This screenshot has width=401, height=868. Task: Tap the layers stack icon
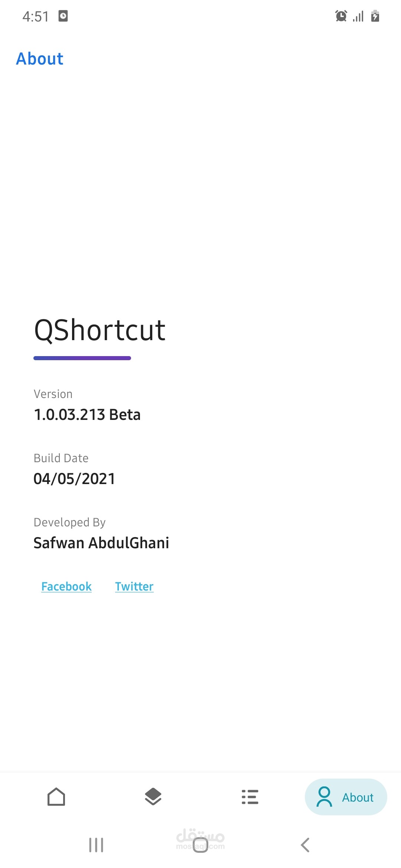(153, 797)
